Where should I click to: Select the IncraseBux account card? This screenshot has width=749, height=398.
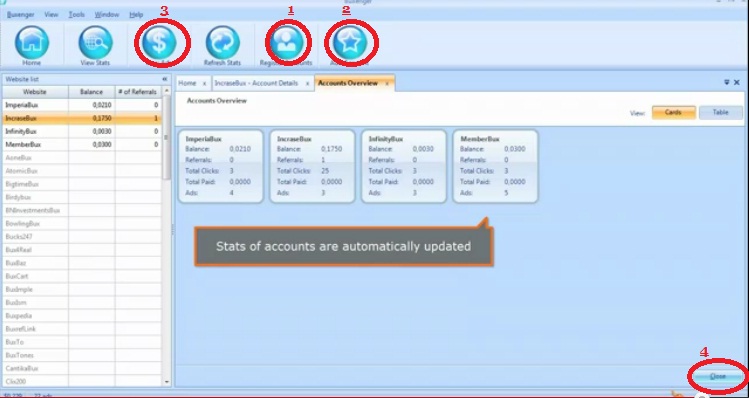(312, 166)
